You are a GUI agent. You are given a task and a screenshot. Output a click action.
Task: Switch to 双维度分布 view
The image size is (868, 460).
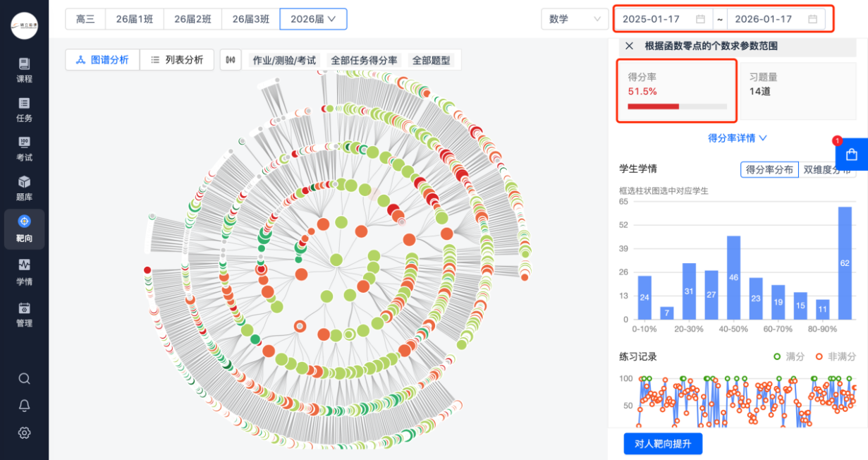[x=827, y=169]
